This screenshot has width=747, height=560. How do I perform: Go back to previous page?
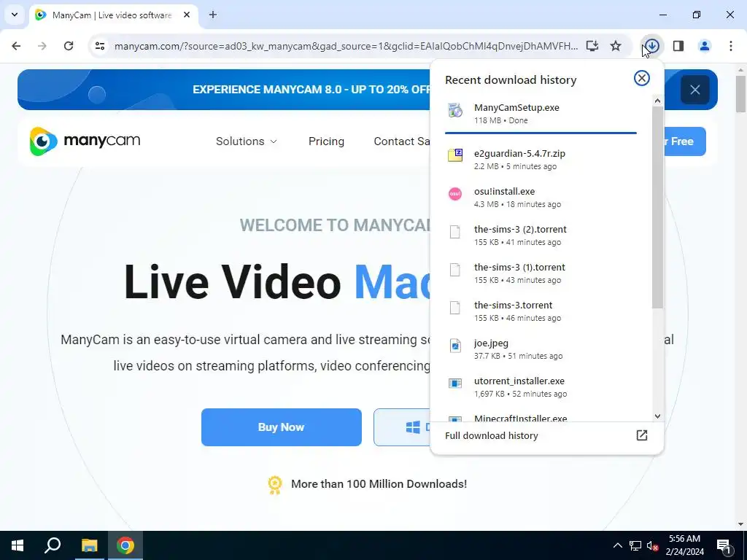coord(16,46)
